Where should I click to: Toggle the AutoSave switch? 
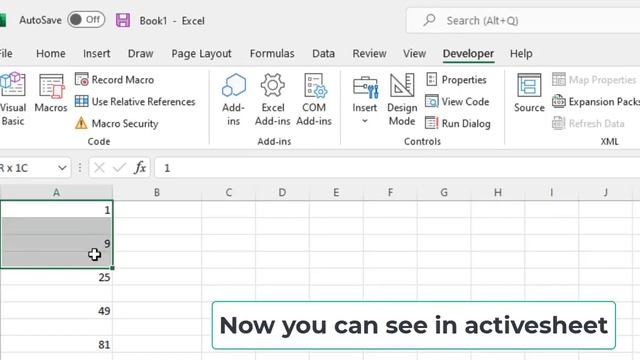click(x=86, y=20)
